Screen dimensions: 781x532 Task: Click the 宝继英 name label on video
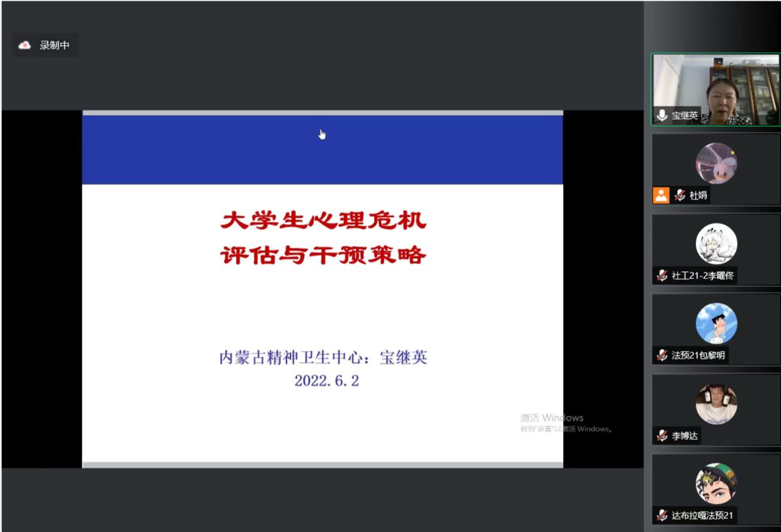[x=684, y=116]
